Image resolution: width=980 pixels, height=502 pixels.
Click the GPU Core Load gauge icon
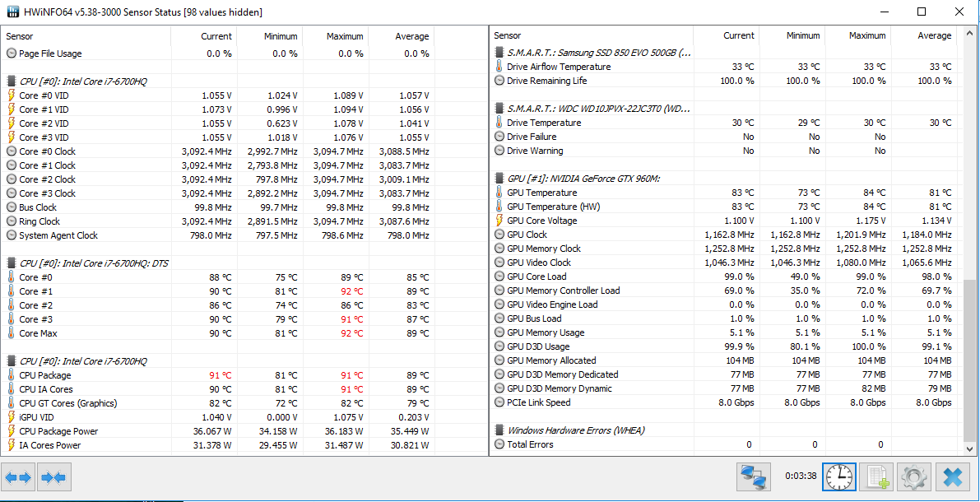(499, 277)
